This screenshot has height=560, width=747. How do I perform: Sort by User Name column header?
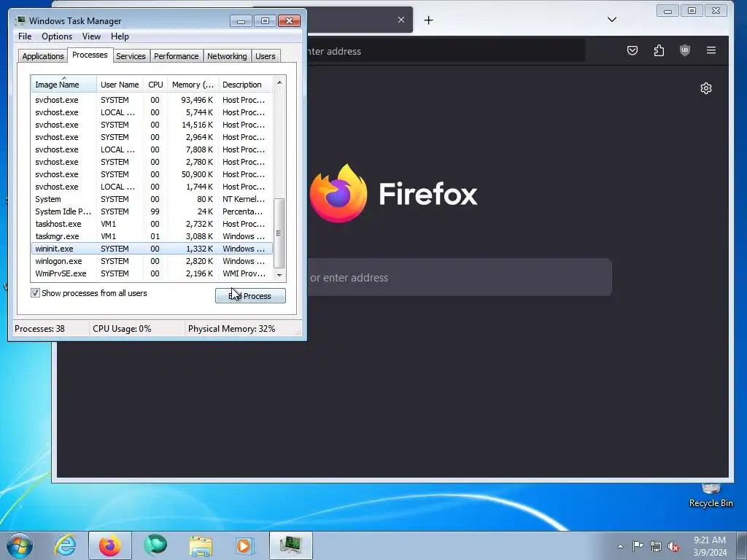coord(120,85)
